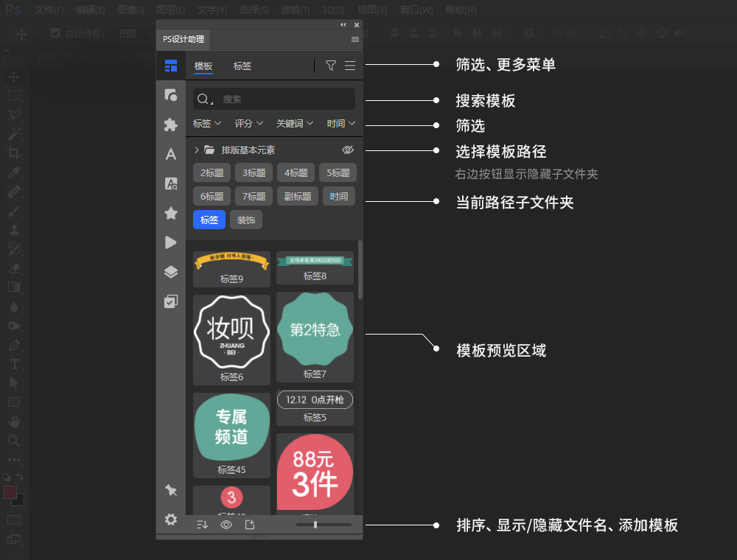Open the 时间 filter dropdown
This screenshot has height=560, width=737.
pyautogui.click(x=340, y=123)
